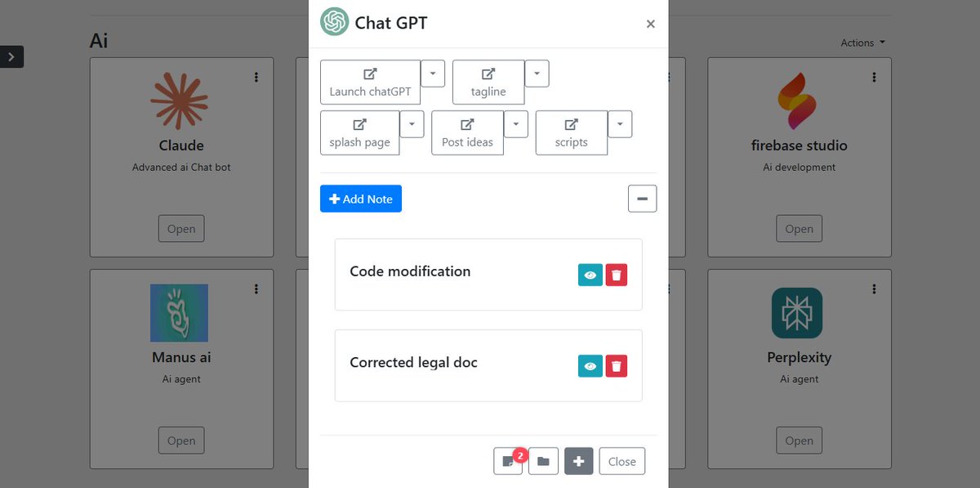Expand the dropdown next to scripts
980x488 pixels.
(620, 123)
